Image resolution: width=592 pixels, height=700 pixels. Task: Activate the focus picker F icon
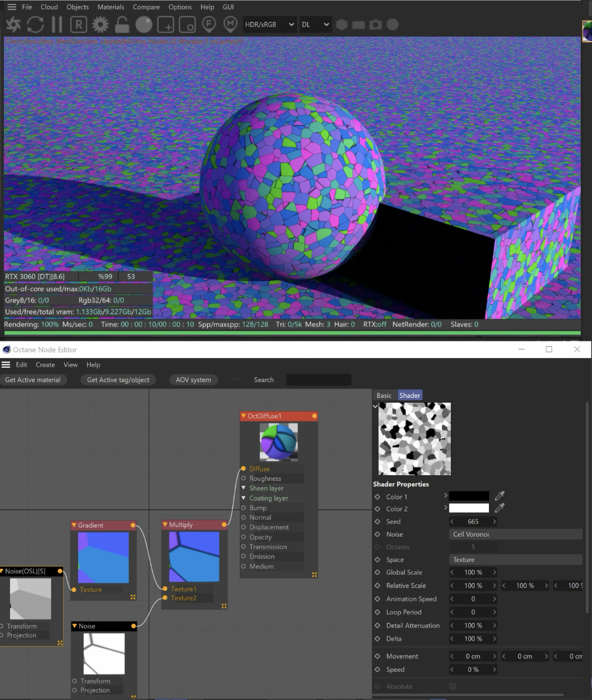coord(209,25)
